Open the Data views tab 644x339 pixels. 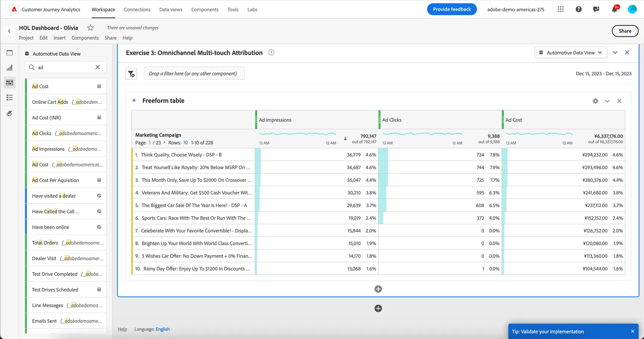point(171,9)
